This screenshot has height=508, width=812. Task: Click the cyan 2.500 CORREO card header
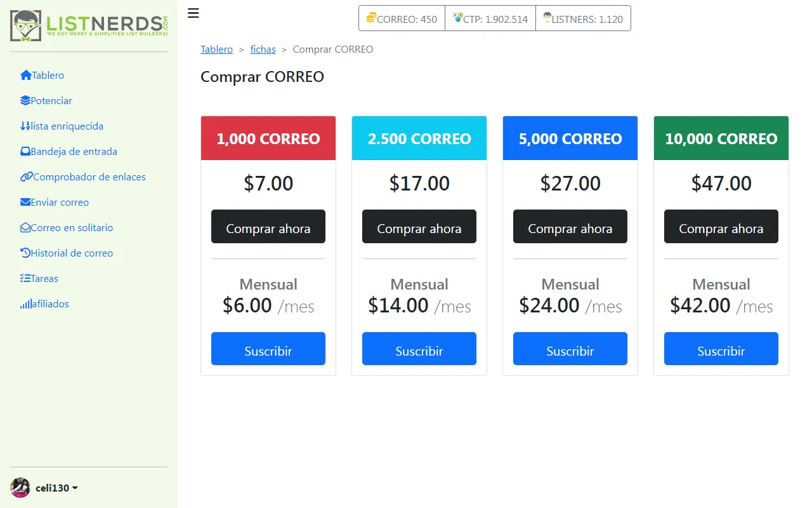click(x=419, y=138)
